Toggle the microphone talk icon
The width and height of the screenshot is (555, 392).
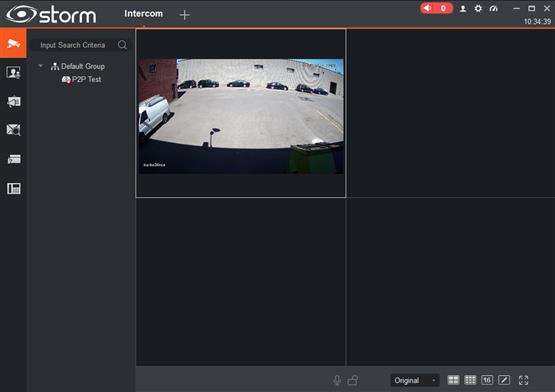[x=337, y=380]
